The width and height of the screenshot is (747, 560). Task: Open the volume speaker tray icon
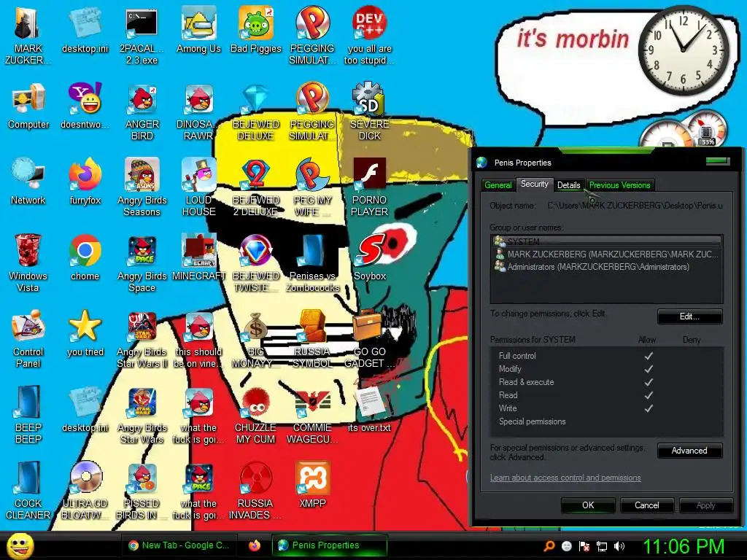pos(619,546)
